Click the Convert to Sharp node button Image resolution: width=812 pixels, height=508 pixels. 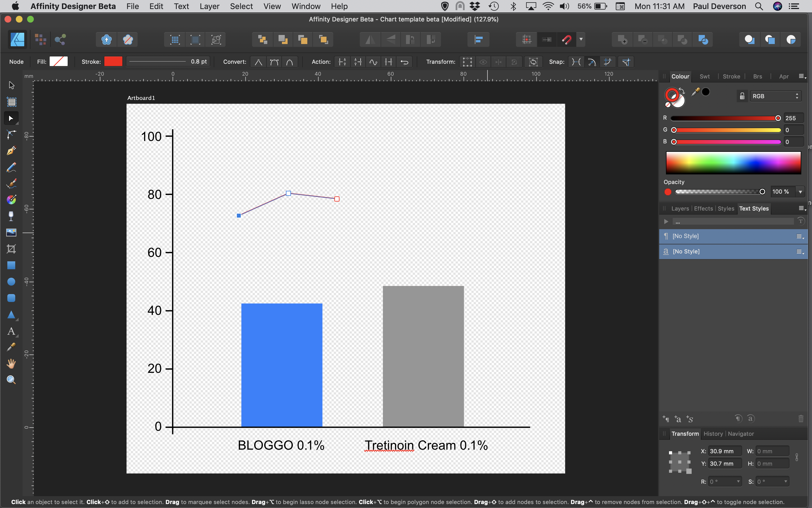point(258,62)
